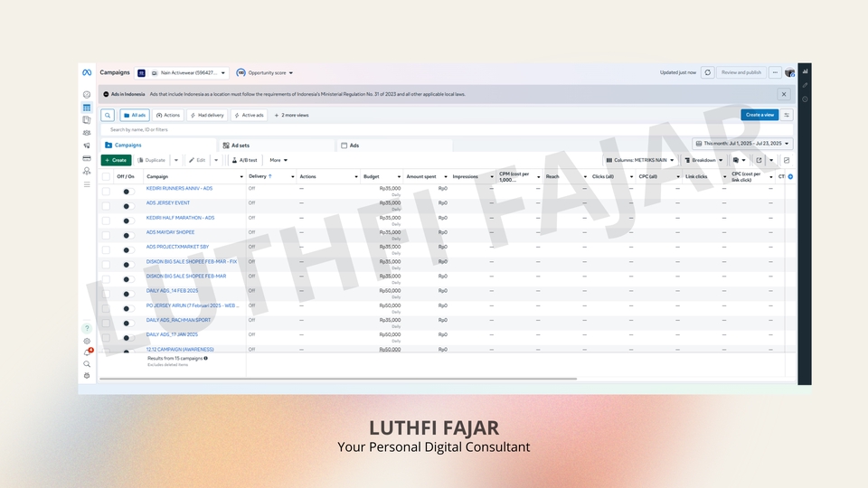Open the Audiences people icon in sidebar
Screen dimensions: 868x488
[87, 133]
